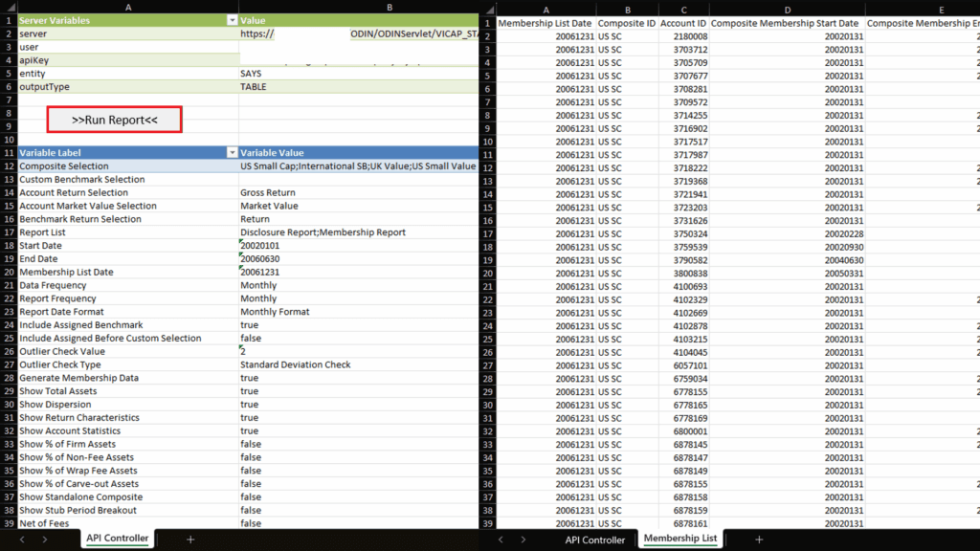Select column D header in Membership List sheet

pos(787,9)
